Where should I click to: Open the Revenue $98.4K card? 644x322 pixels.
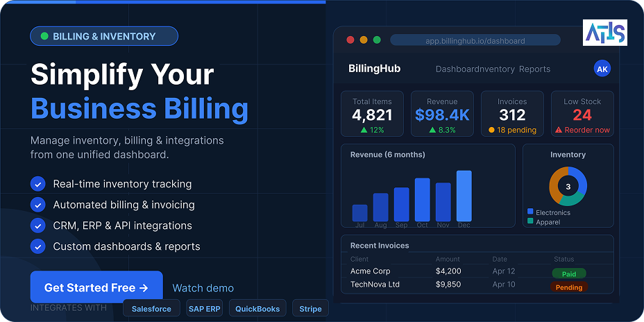(x=442, y=114)
